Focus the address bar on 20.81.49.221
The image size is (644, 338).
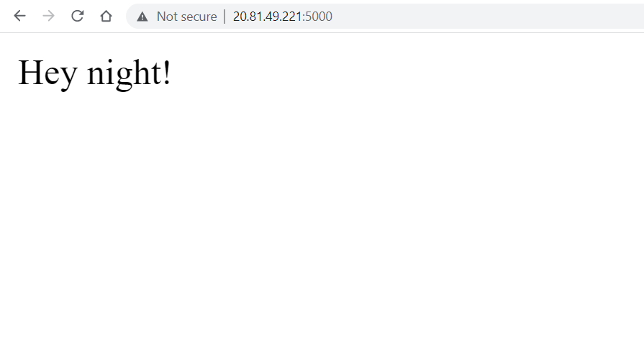268,17
